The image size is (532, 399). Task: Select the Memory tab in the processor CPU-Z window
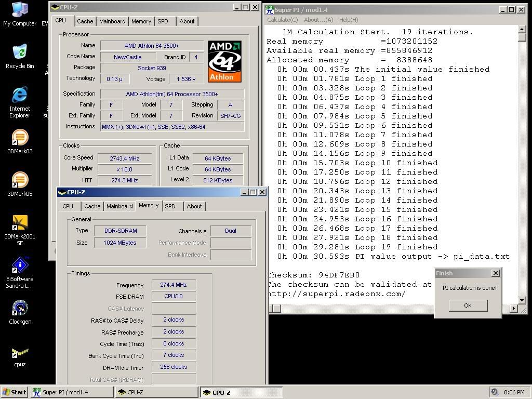[141, 21]
